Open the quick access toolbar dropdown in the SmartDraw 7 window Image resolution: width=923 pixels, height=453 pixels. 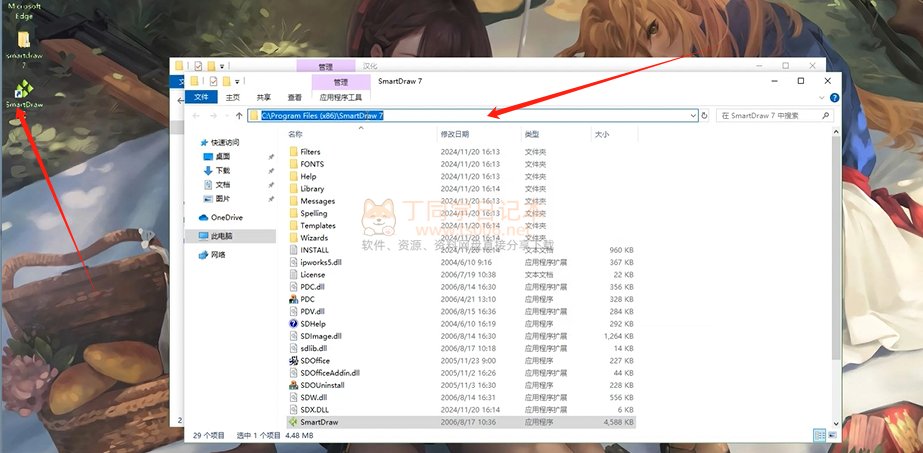pyautogui.click(x=237, y=82)
